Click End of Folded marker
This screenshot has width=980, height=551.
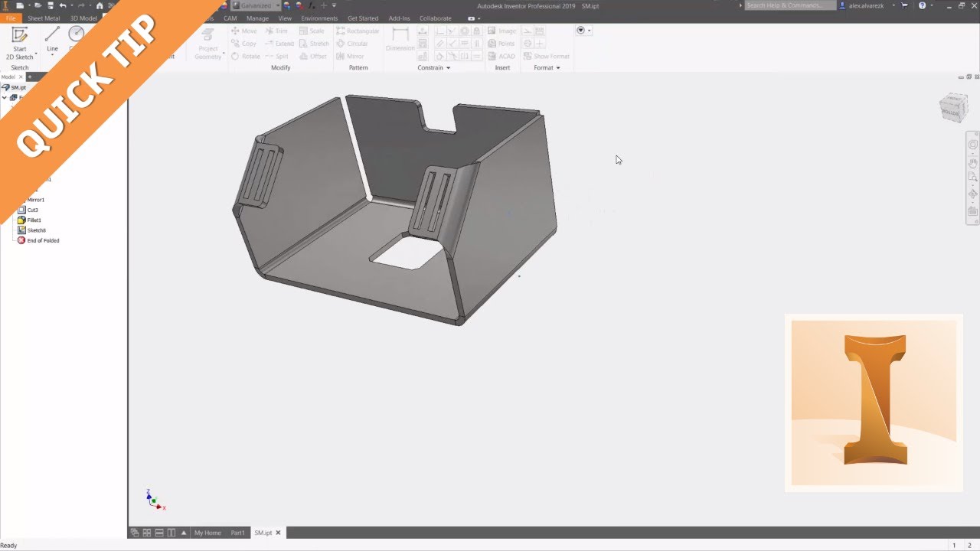coord(38,240)
